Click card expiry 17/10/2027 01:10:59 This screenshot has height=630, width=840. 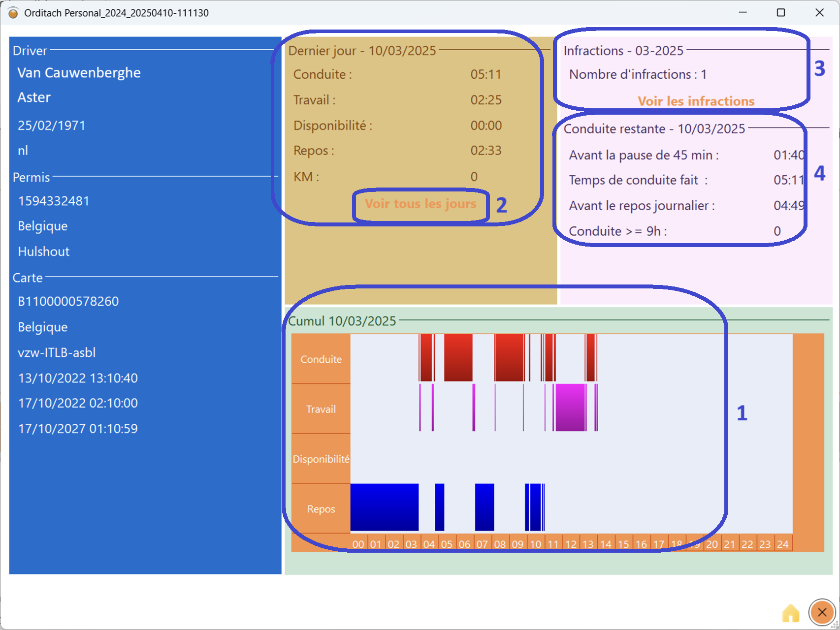tap(78, 429)
